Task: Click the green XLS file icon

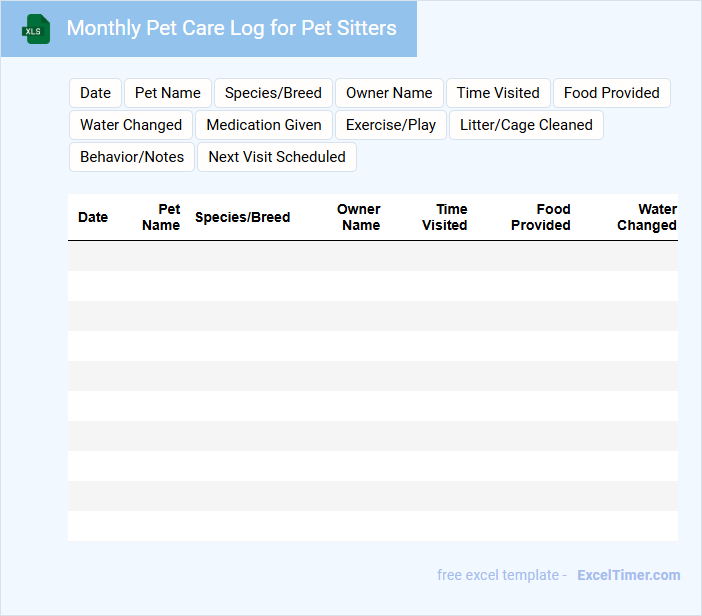Action: 36,29
